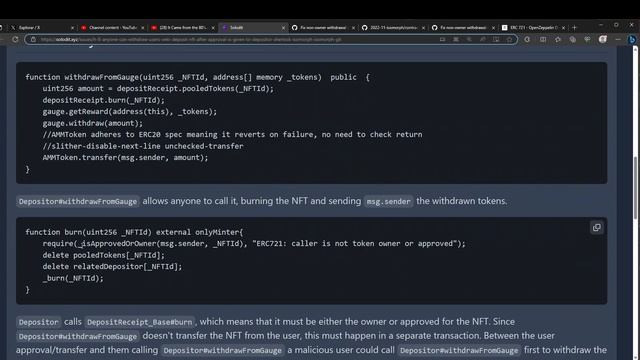Click the text 'a malicious user could call'
The image size is (640, 360).
point(341,350)
